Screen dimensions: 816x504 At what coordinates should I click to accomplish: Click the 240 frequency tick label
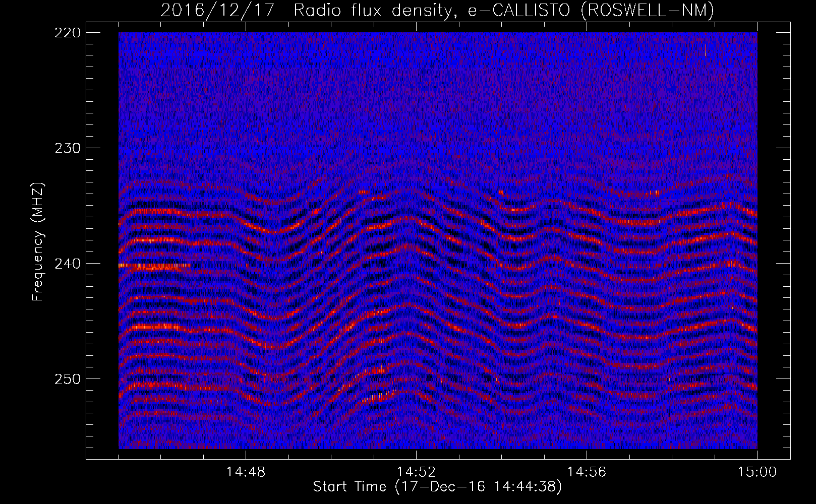(67, 264)
